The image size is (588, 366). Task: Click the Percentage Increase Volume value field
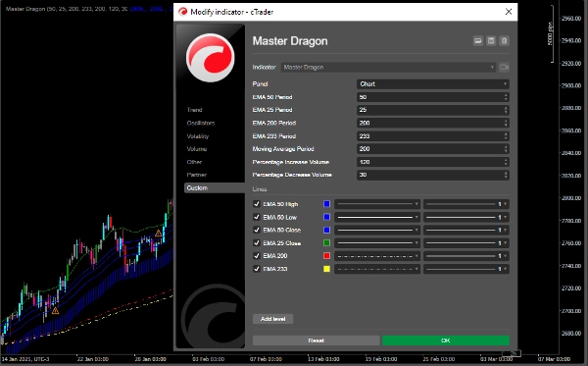[433, 162]
